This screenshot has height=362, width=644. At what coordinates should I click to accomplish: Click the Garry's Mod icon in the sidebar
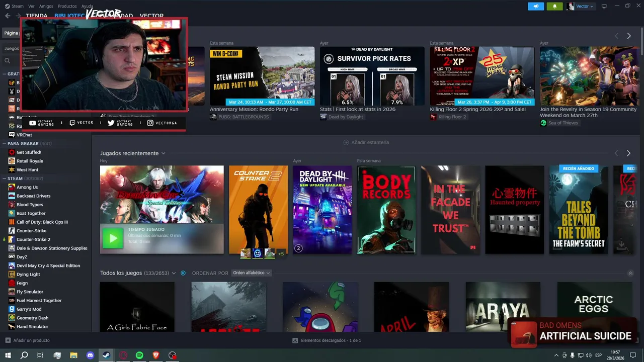[12, 309]
